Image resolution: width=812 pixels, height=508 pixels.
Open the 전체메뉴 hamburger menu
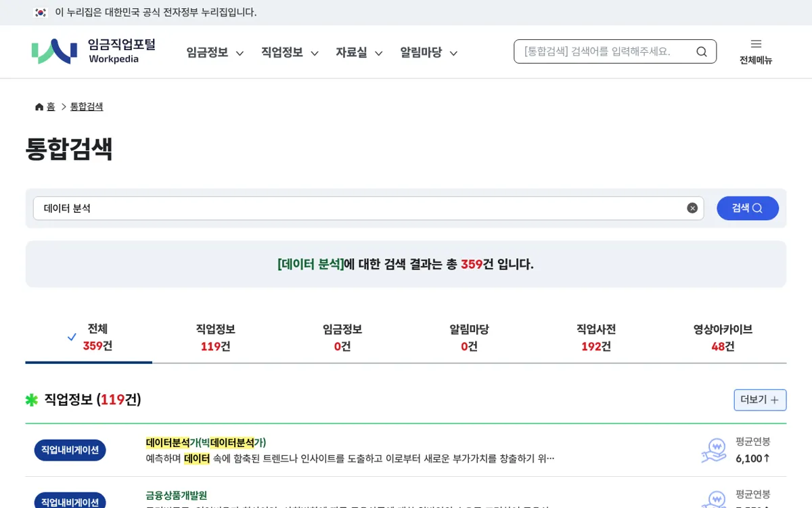[x=756, y=51]
